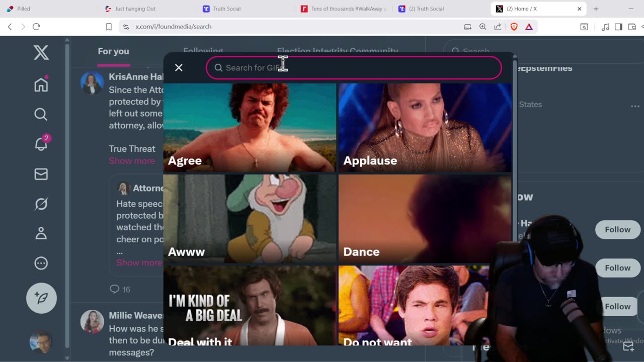
Task: Click the GIF dialog scrollbar
Action: (515, 150)
